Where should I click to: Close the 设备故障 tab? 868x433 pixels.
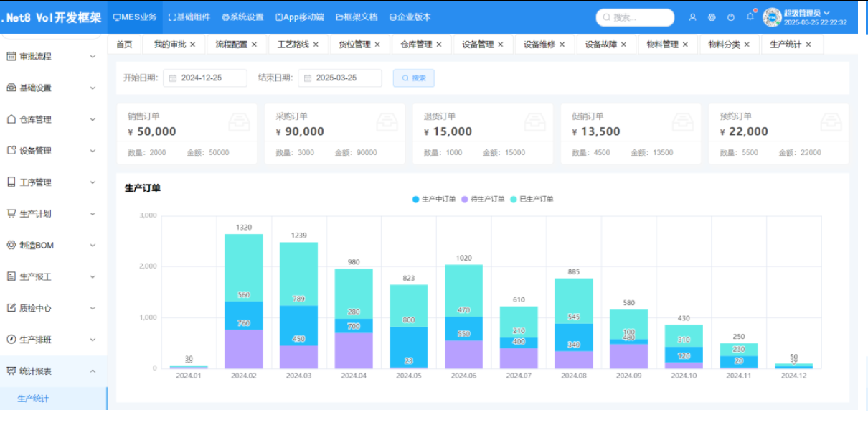[x=624, y=45]
